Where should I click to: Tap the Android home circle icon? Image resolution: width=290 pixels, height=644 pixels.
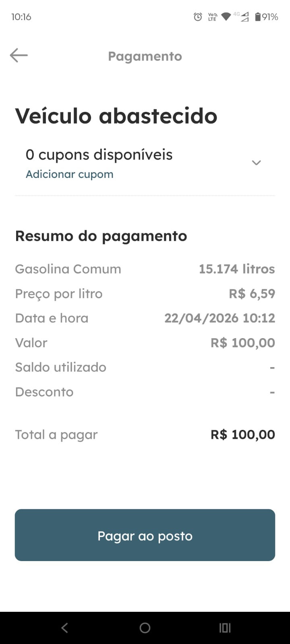point(145,627)
